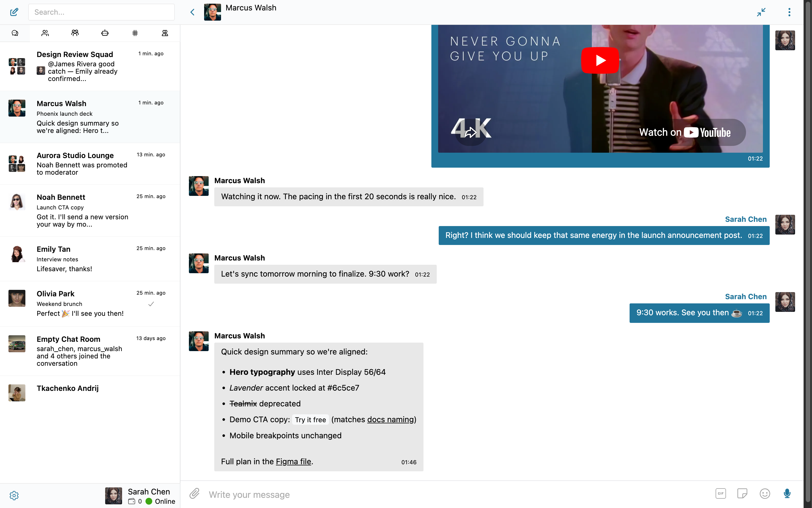Click the 'Phoenix launch deck' subject text

(64, 113)
